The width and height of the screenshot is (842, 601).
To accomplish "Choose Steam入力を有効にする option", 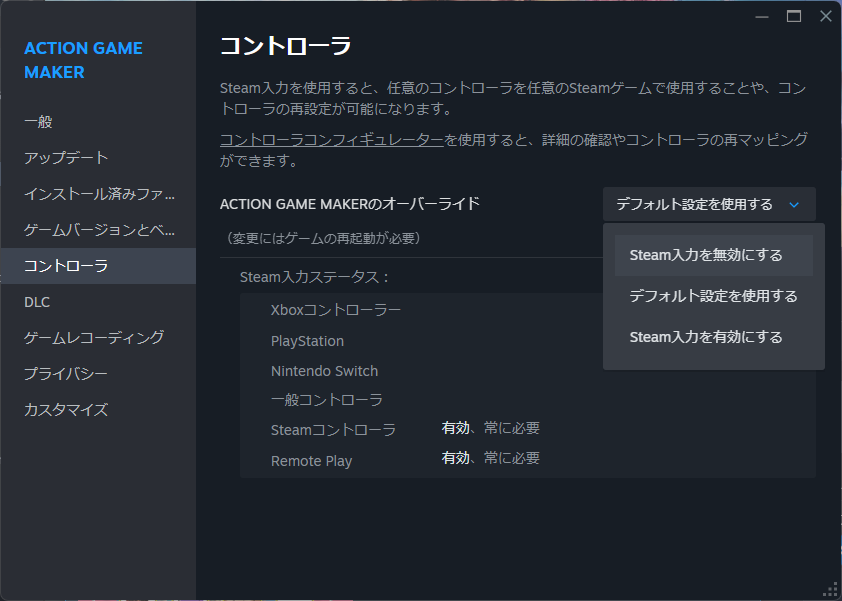I will (714, 337).
